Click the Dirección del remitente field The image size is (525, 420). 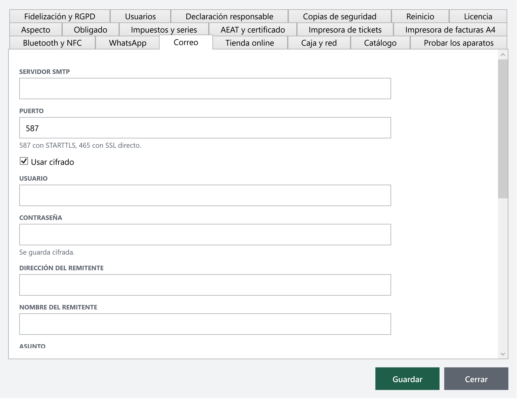click(x=205, y=285)
